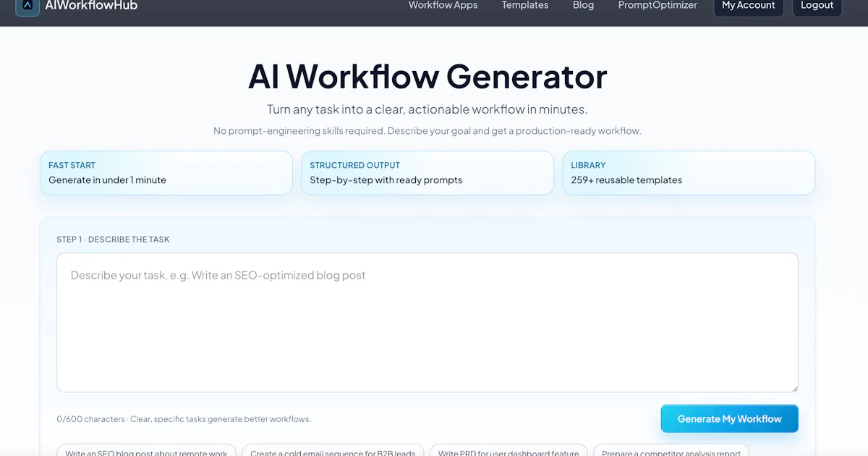
Task: Click the 'Turn any task into a clear' subtitle
Action: (427, 109)
